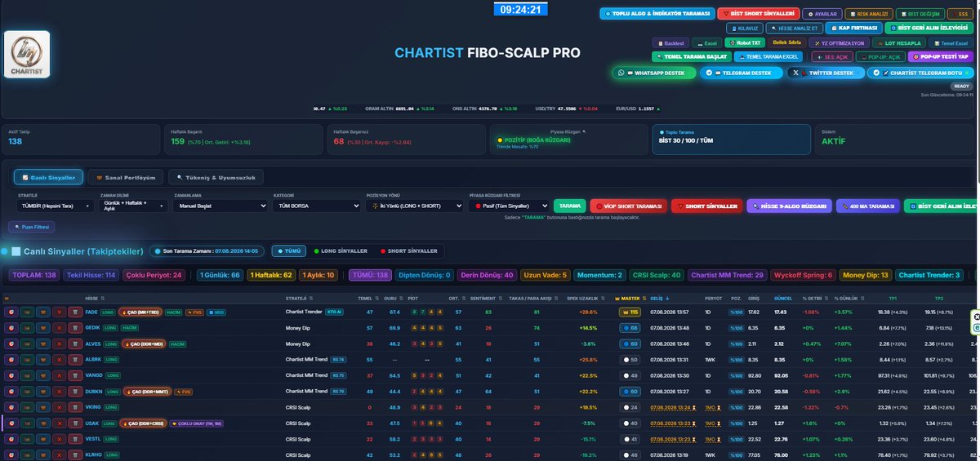Image resolution: width=980 pixels, height=461 pixels.
Task: Click the blue icon button in FADE row
Action: [x=43, y=312]
